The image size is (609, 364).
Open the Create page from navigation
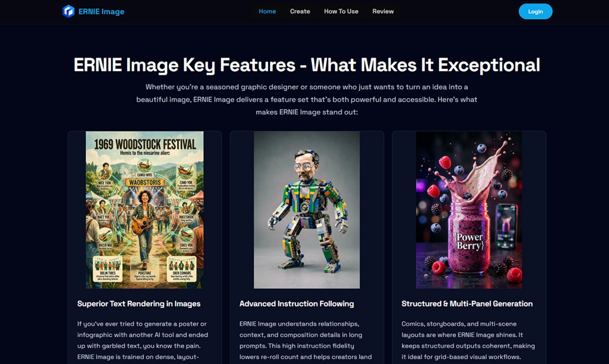tap(300, 11)
